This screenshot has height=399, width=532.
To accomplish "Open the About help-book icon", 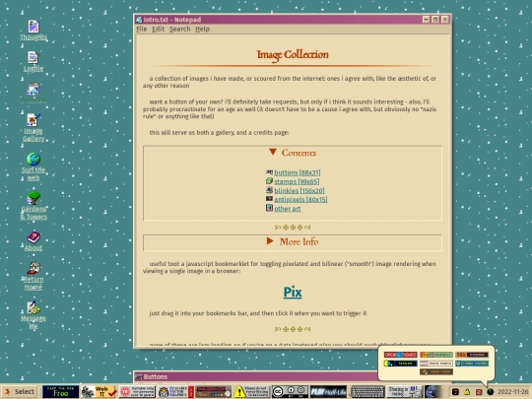I will click(x=33, y=241).
